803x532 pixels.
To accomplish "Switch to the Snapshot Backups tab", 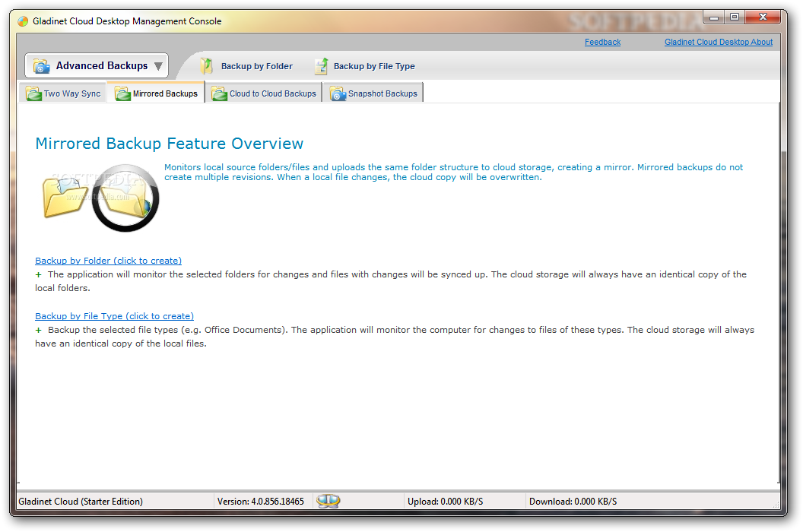I will pyautogui.click(x=373, y=93).
